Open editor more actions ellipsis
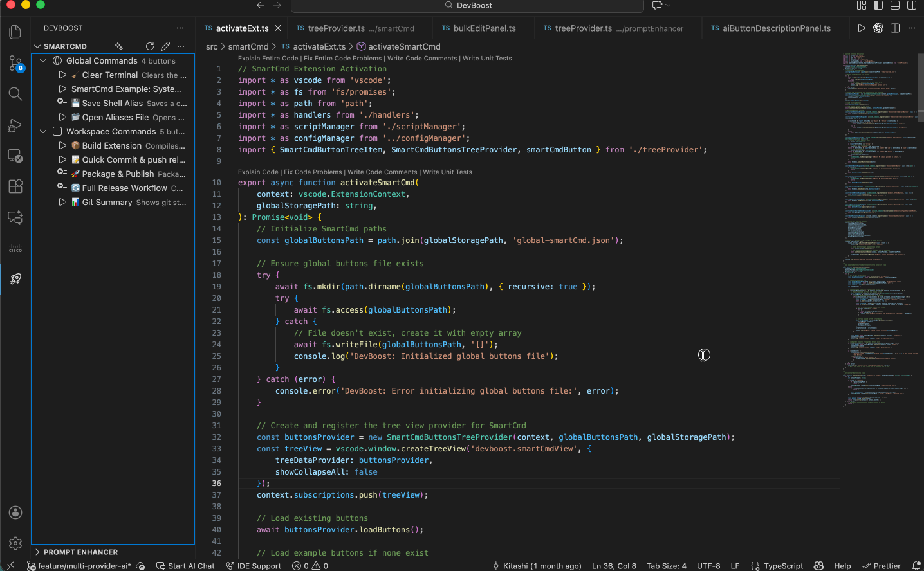Viewport: 924px width, 571px height. pos(912,28)
